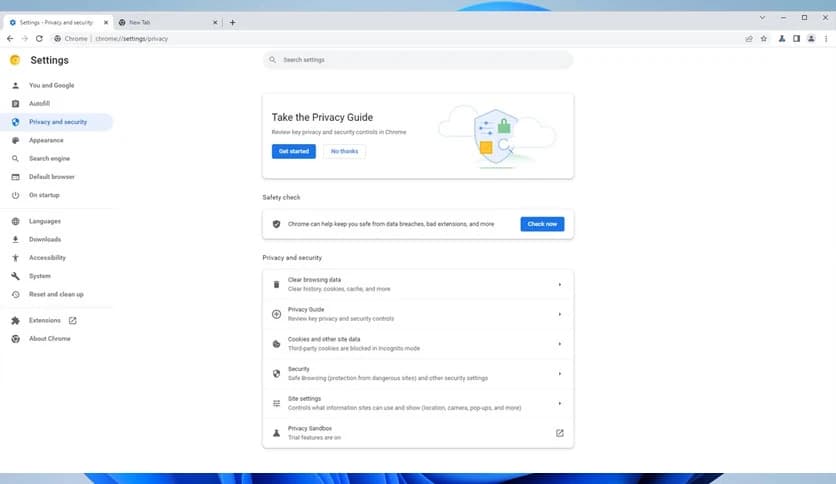This screenshot has width=836, height=484.
Task: Click the address bar URL chrome://settings/privacy
Action: click(x=132, y=38)
